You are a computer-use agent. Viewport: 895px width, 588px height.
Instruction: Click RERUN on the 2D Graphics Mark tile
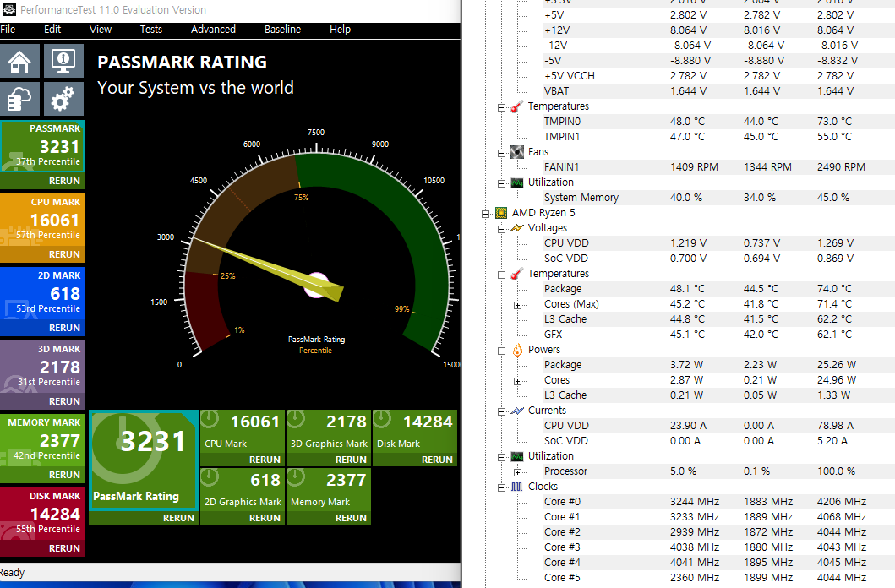pos(265,518)
